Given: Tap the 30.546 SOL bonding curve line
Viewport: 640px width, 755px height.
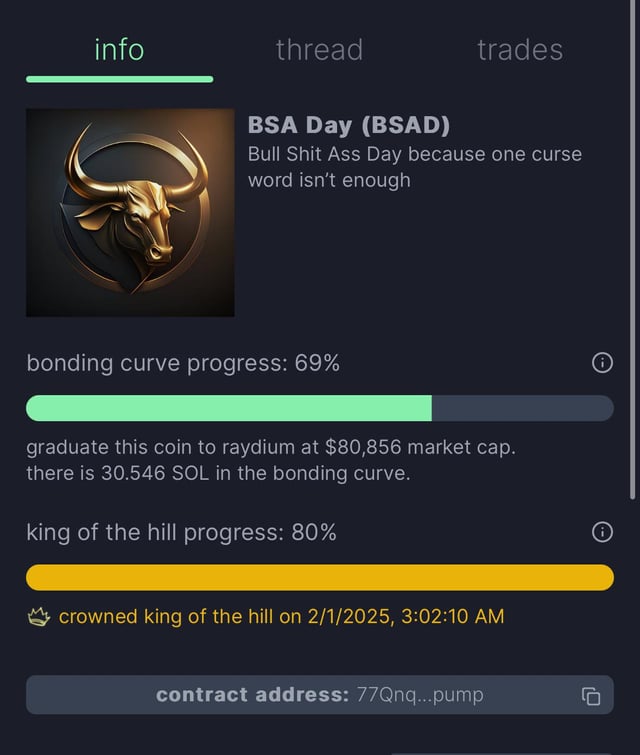Looking at the screenshot, I should [x=218, y=473].
